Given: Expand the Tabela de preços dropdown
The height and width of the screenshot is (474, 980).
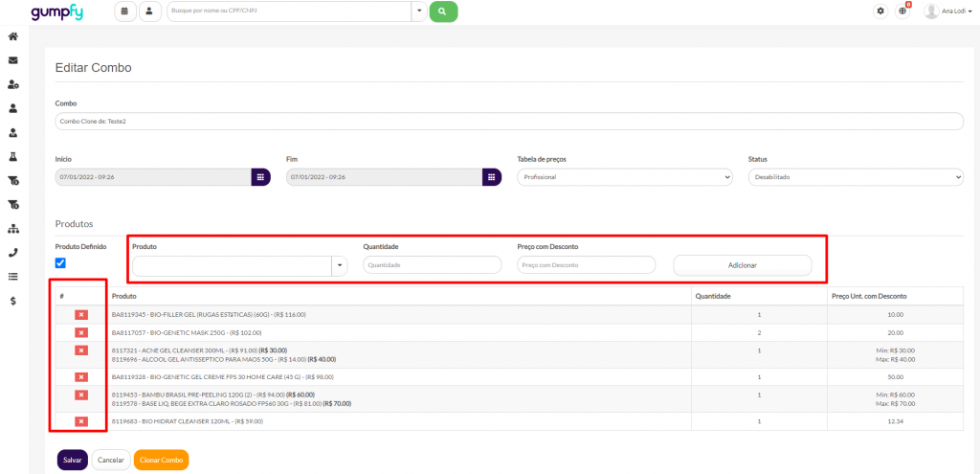Looking at the screenshot, I should pos(624,177).
